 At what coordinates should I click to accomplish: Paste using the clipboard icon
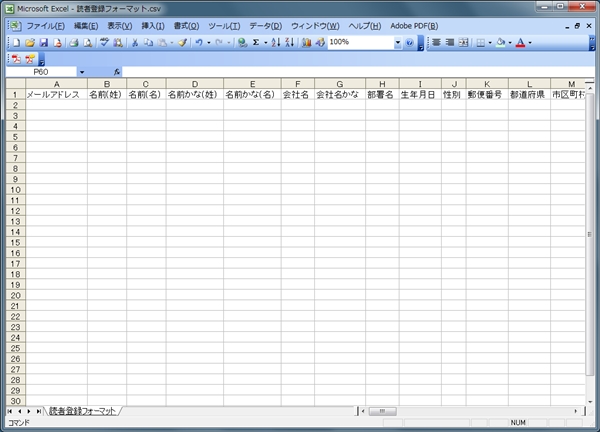(x=163, y=42)
